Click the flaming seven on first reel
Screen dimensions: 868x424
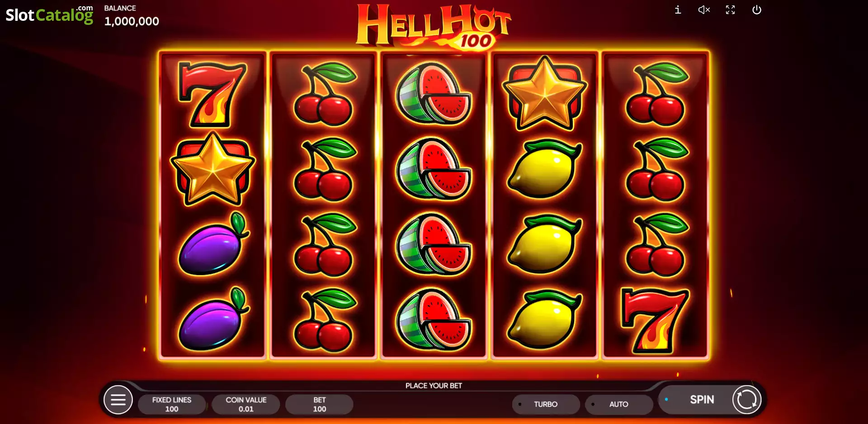(x=212, y=94)
